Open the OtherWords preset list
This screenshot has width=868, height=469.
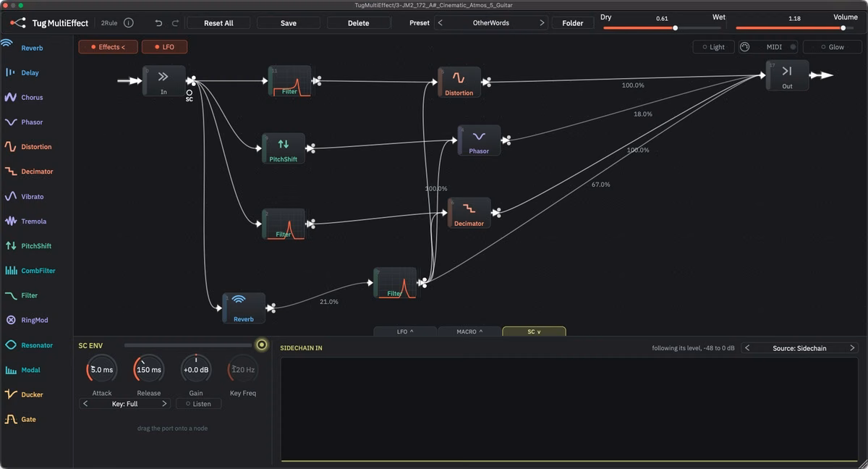(x=491, y=23)
